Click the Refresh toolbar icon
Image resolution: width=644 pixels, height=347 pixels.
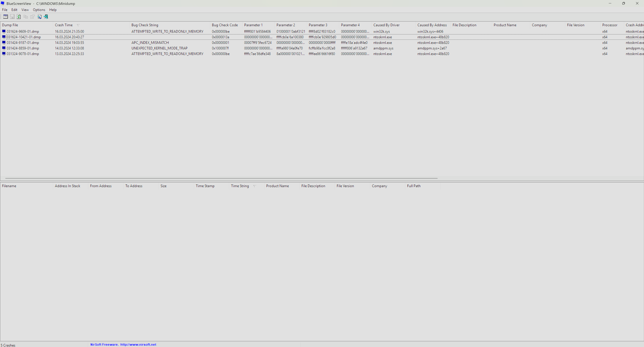tap(19, 16)
